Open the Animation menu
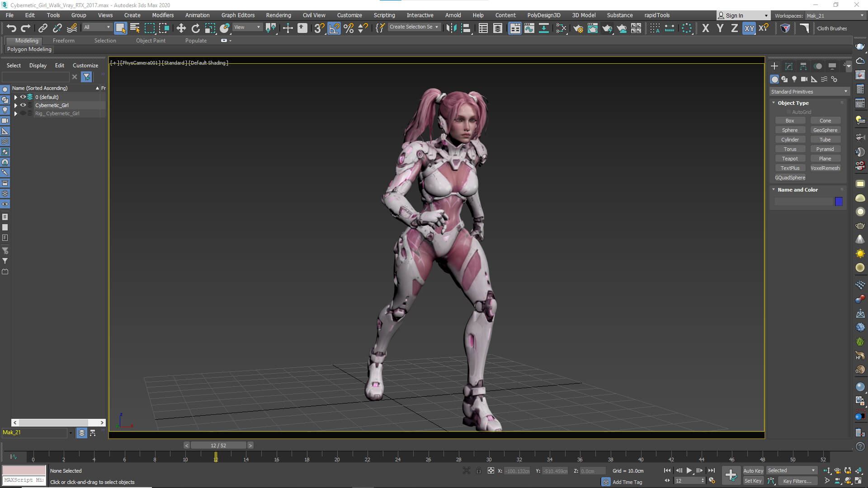 pyautogui.click(x=197, y=15)
